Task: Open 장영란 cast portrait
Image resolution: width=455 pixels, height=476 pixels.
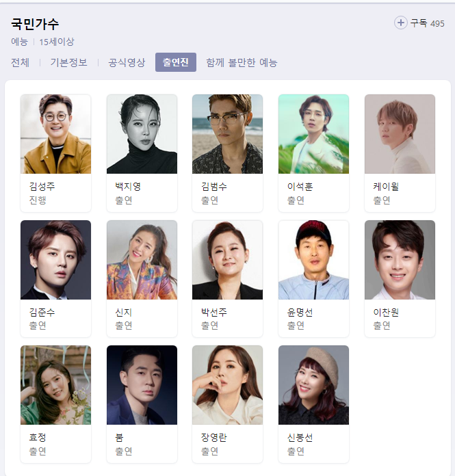Action: click(x=227, y=385)
